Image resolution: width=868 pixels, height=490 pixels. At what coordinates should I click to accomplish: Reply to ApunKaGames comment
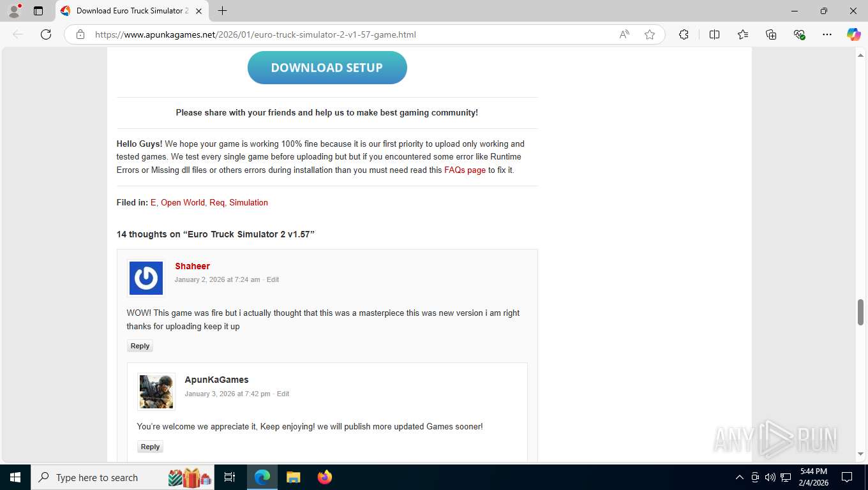pos(150,447)
